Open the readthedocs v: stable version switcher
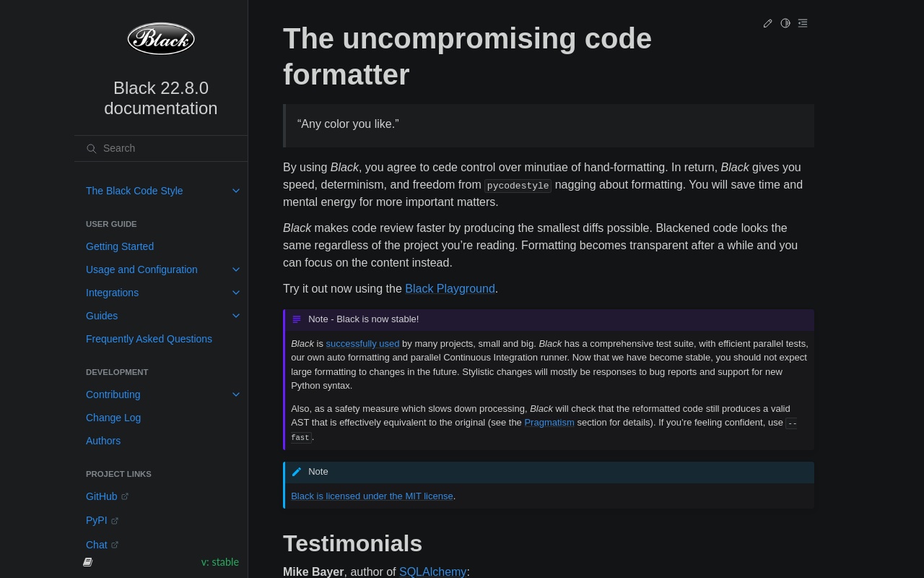 click(219, 562)
